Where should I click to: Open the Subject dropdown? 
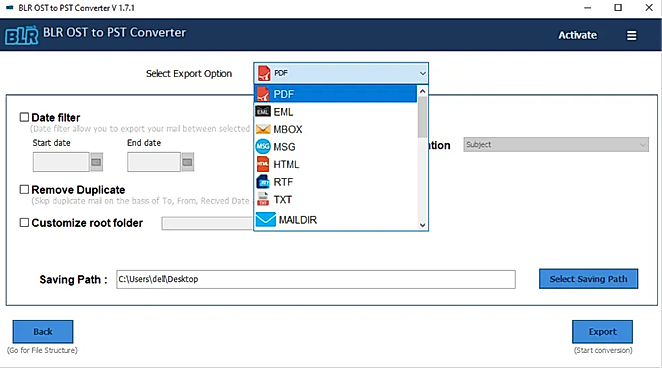coord(556,144)
